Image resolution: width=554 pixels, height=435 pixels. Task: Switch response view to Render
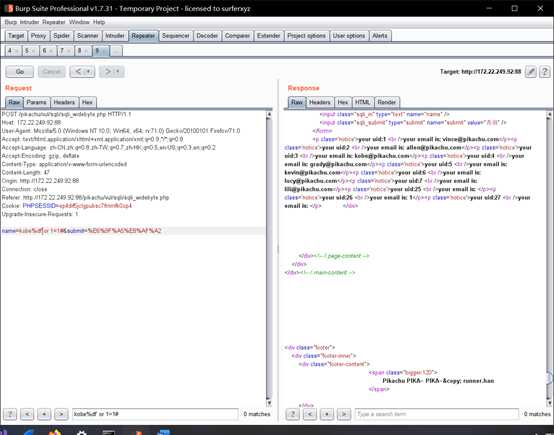click(x=387, y=102)
